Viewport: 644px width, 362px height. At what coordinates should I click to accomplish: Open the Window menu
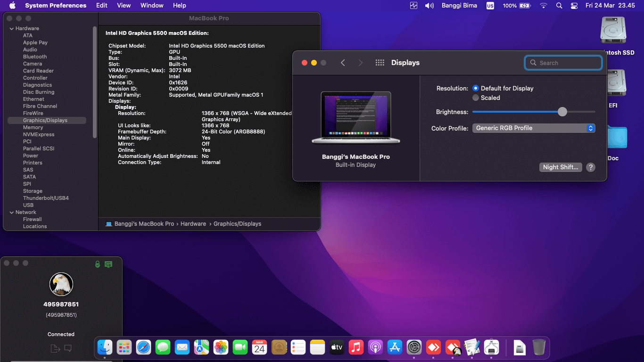point(151,5)
